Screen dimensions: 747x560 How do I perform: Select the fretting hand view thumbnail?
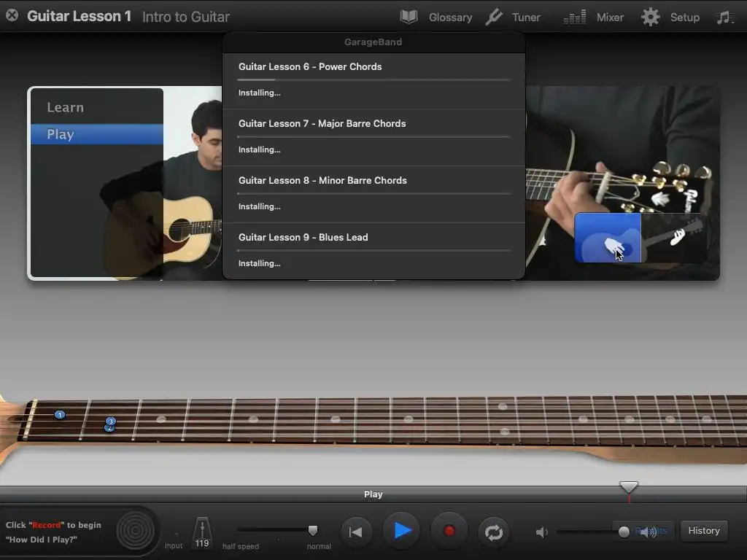pos(673,238)
